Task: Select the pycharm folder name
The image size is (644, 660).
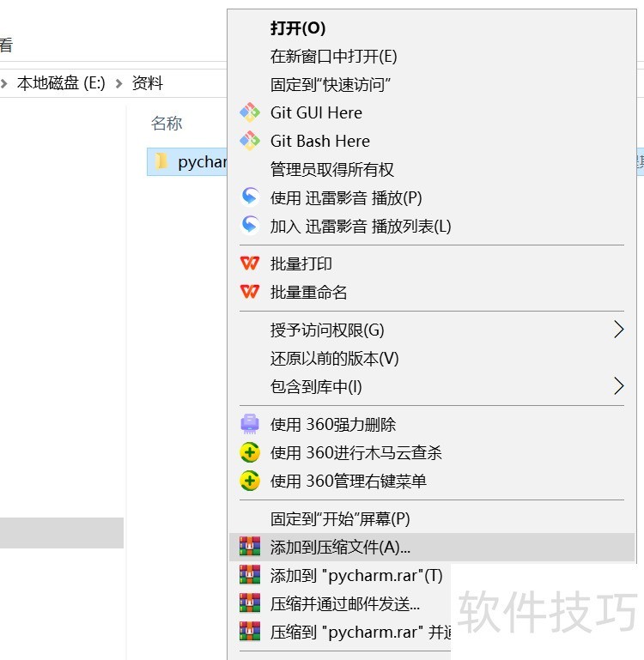Action: (202, 161)
